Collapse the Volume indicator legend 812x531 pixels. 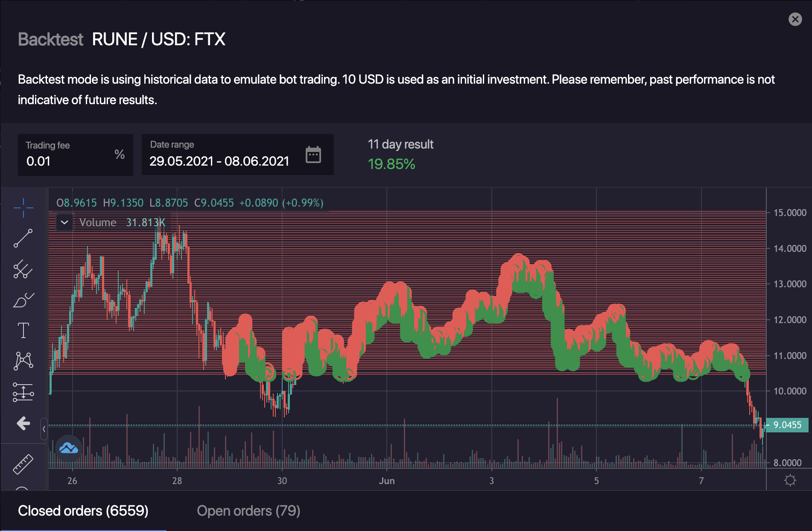coord(64,222)
